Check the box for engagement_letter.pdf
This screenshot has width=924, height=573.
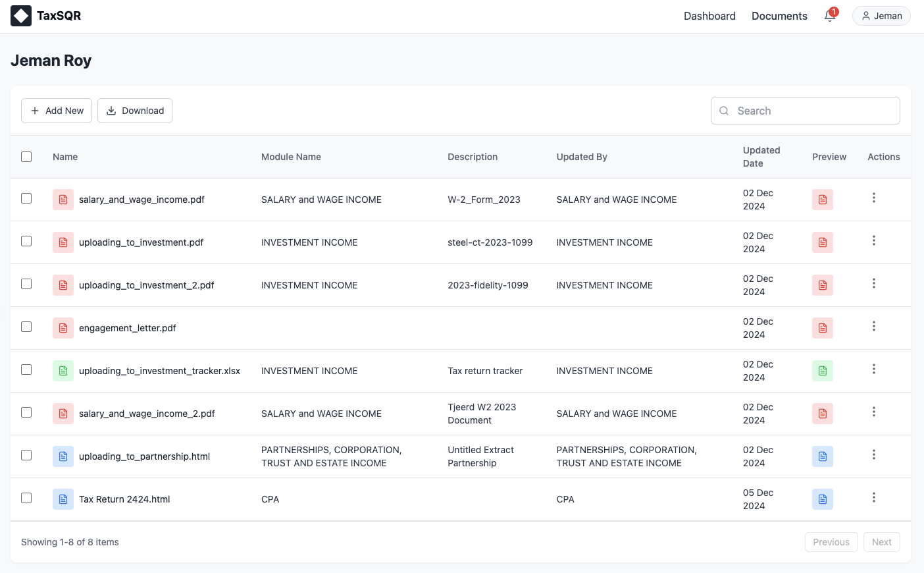tap(26, 327)
